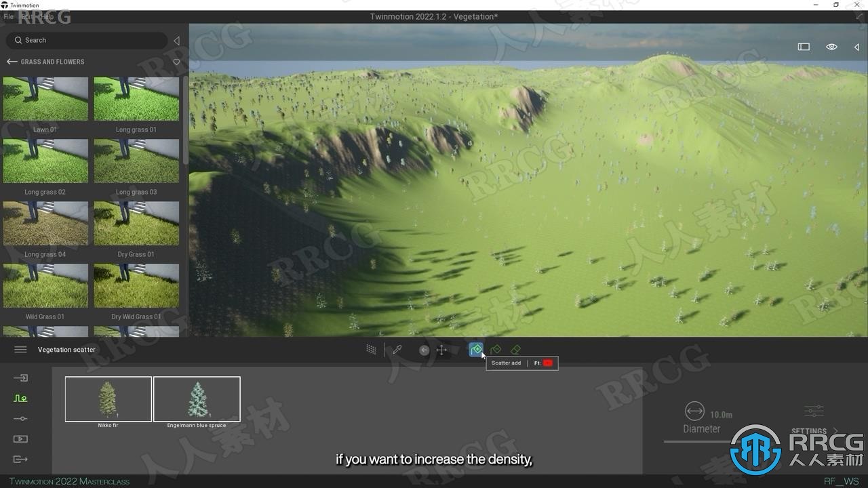Click the library search field

point(87,41)
